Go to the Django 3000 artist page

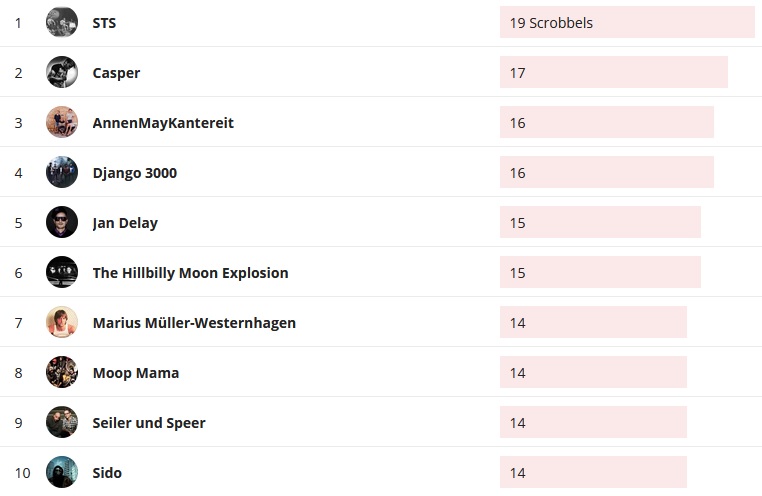(x=134, y=173)
